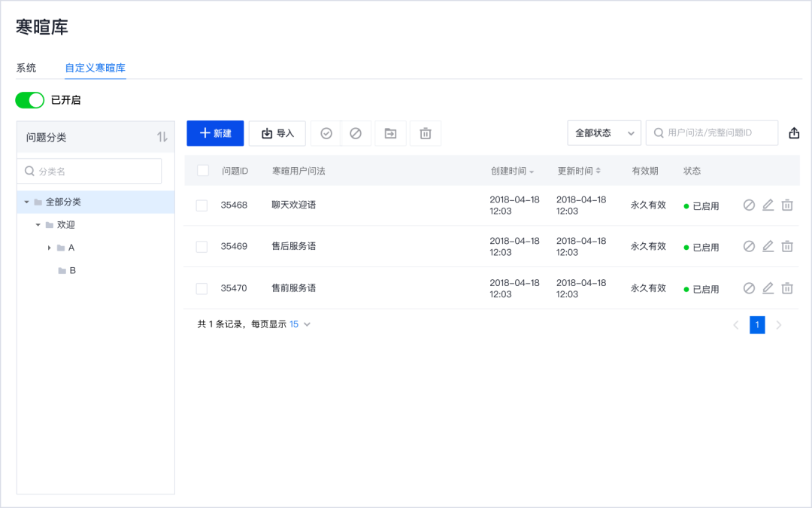Switch to the 系统 tab
812x508 pixels.
(26, 68)
